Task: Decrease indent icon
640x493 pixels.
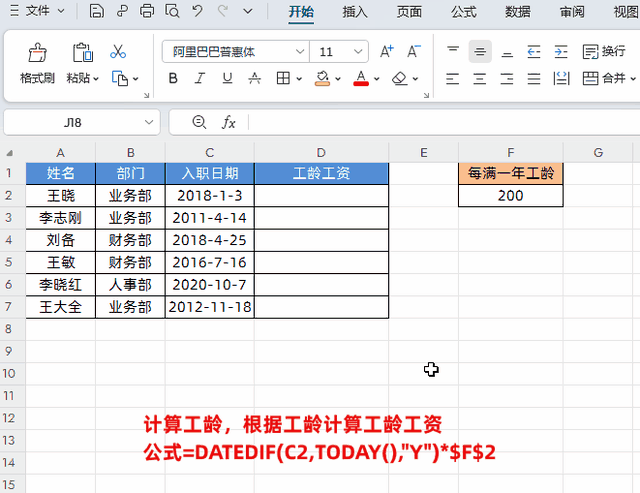Action: tap(534, 52)
